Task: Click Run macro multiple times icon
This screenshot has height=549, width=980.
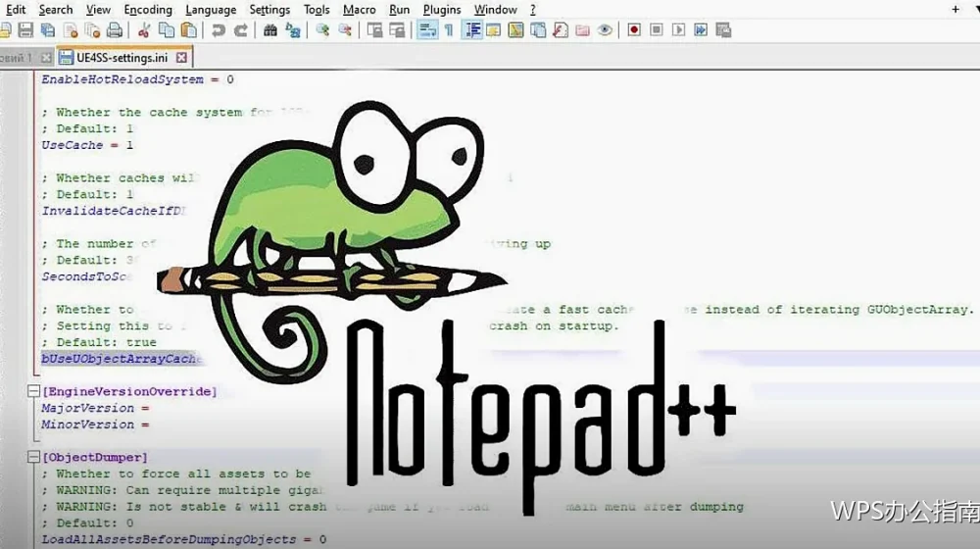Action: coord(701,30)
